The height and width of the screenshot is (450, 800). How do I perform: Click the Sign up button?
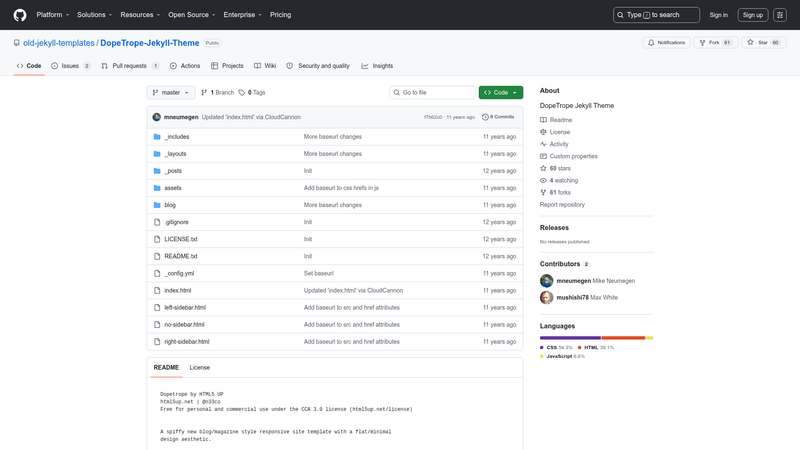pos(753,15)
